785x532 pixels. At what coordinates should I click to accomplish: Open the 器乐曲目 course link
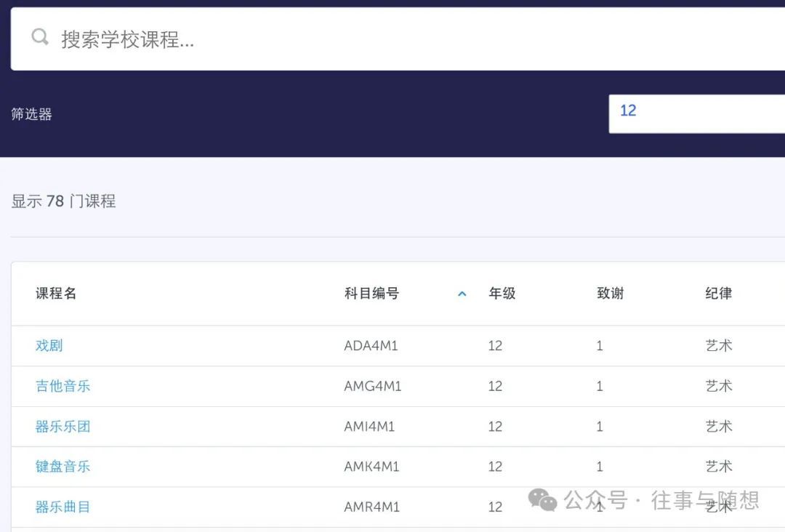point(63,507)
